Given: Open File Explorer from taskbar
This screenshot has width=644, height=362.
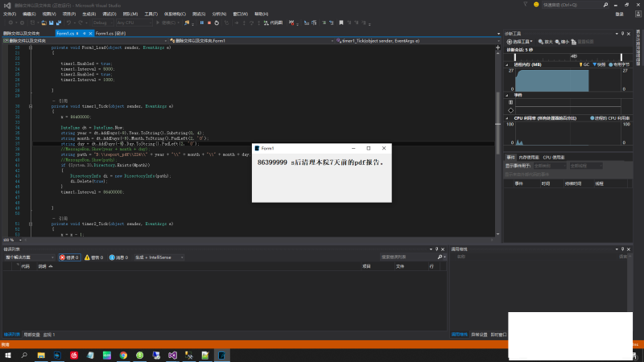Looking at the screenshot, I should pyautogui.click(x=41, y=355).
